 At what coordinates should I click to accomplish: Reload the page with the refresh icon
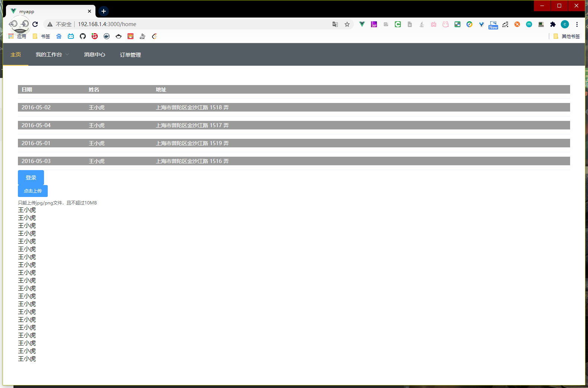pyautogui.click(x=35, y=24)
